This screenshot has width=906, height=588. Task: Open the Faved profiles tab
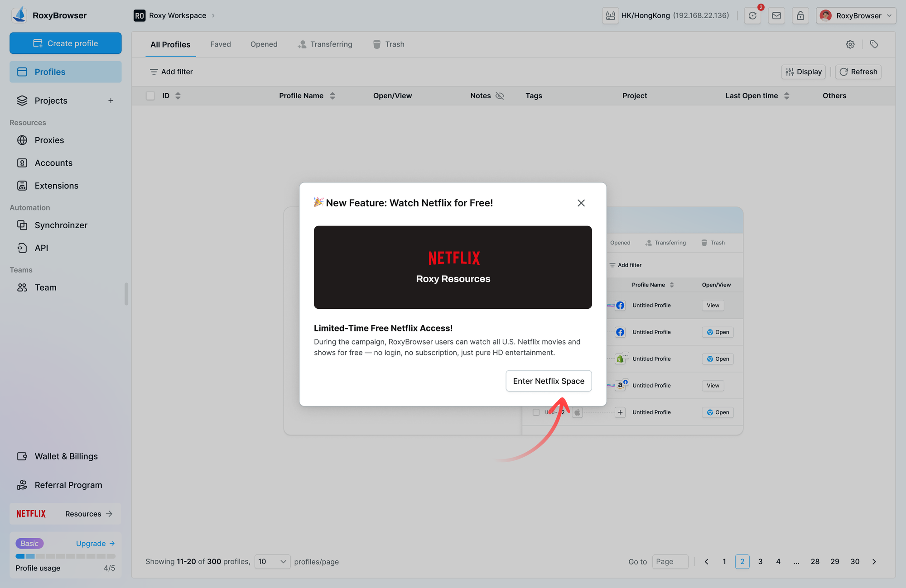click(x=221, y=44)
